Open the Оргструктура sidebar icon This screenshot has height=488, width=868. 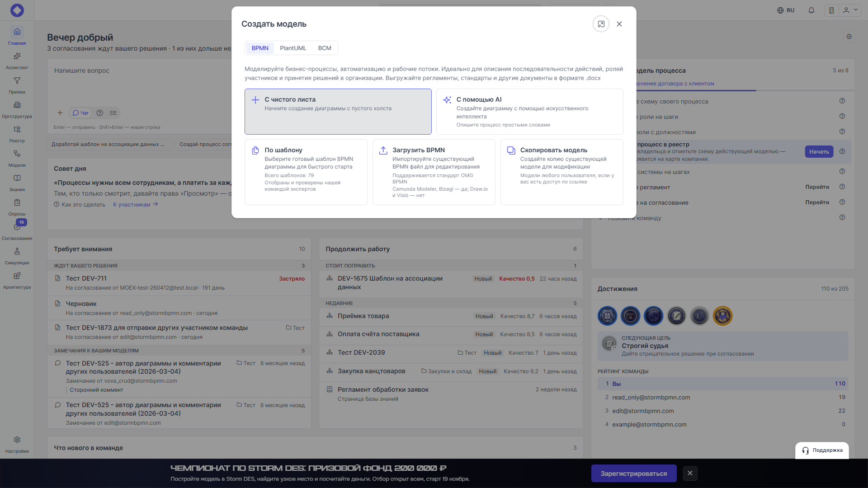pos(17,105)
